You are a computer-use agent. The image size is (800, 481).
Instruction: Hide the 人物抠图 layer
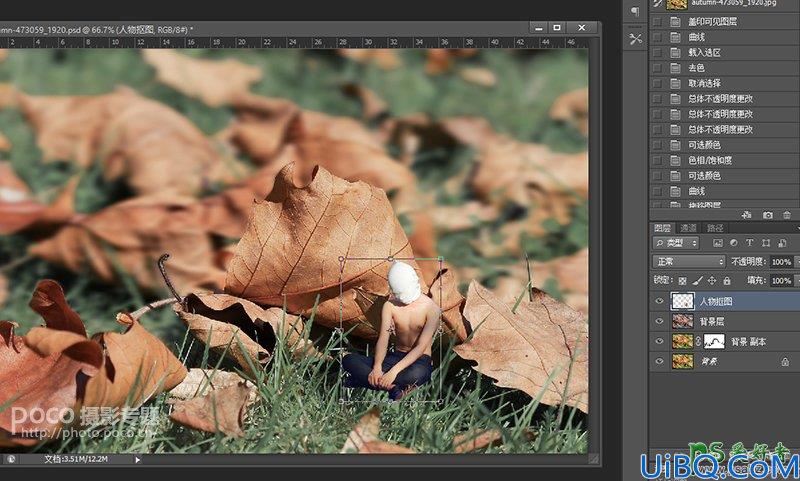tap(659, 301)
